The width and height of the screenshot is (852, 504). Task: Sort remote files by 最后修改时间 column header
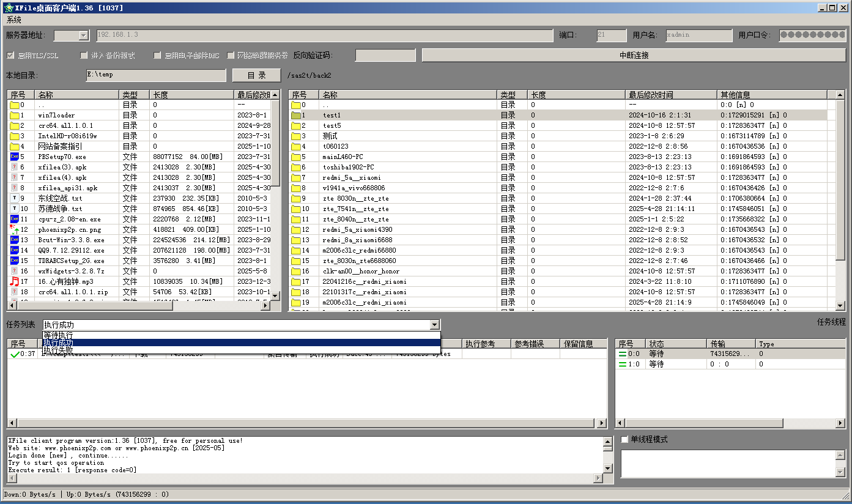671,95
